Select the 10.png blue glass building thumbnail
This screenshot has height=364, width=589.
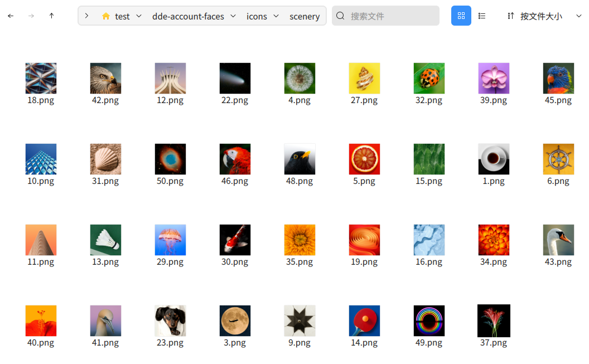pos(41,159)
